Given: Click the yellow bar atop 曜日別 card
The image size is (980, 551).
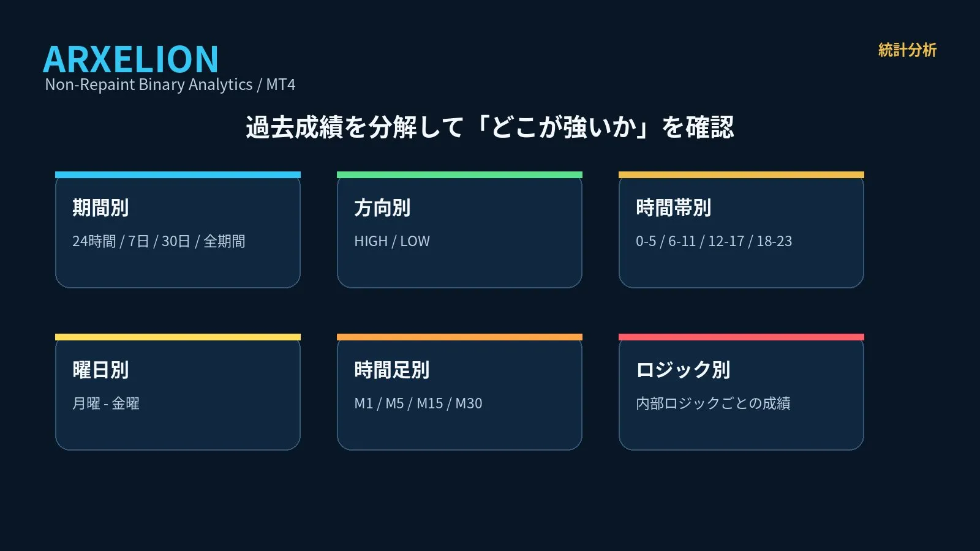Looking at the screenshot, I should tap(178, 337).
